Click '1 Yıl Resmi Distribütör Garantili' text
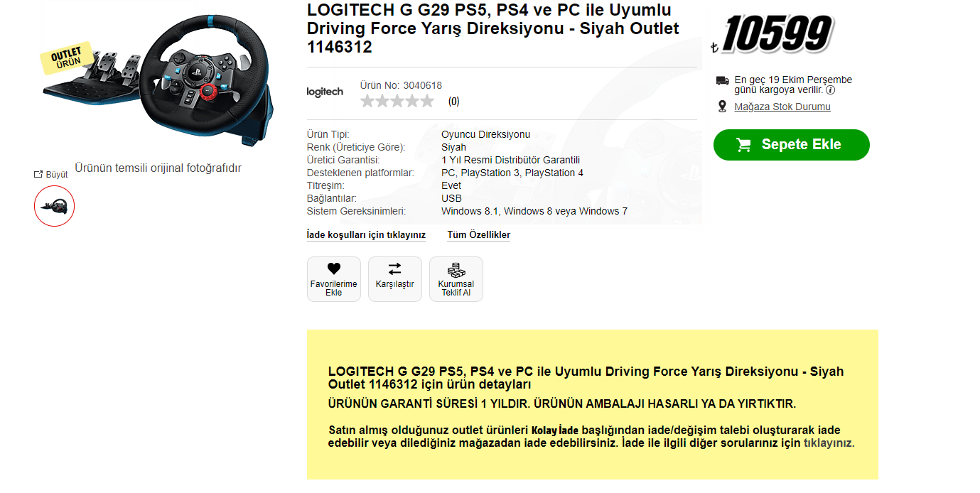The width and height of the screenshot is (980, 493). [x=510, y=160]
